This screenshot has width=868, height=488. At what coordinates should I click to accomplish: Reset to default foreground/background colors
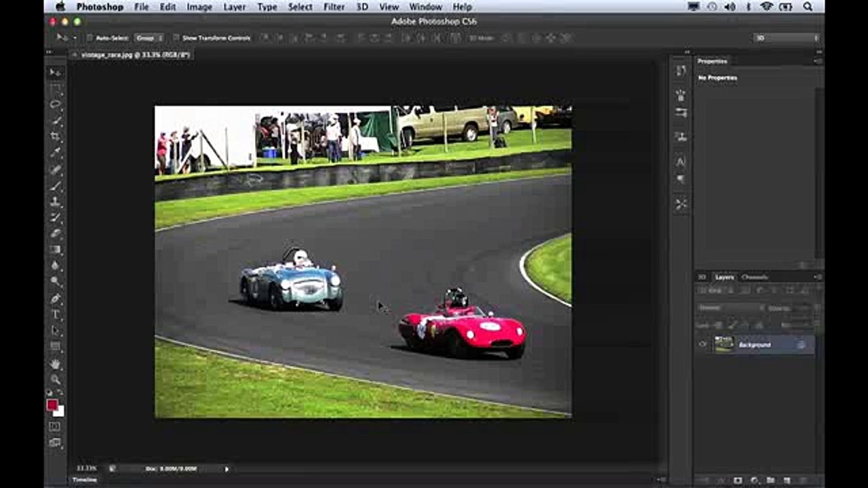pos(50,393)
